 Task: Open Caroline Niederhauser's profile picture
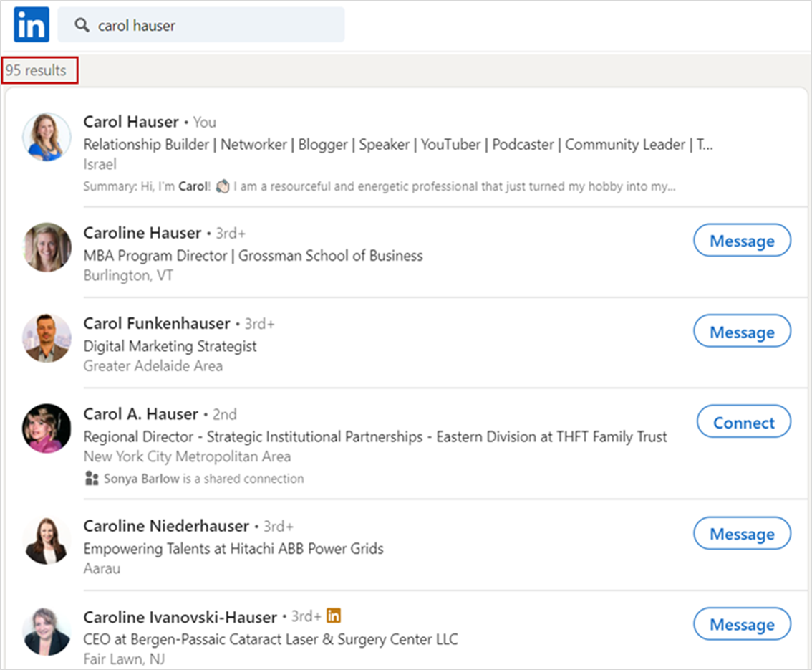pos(47,540)
